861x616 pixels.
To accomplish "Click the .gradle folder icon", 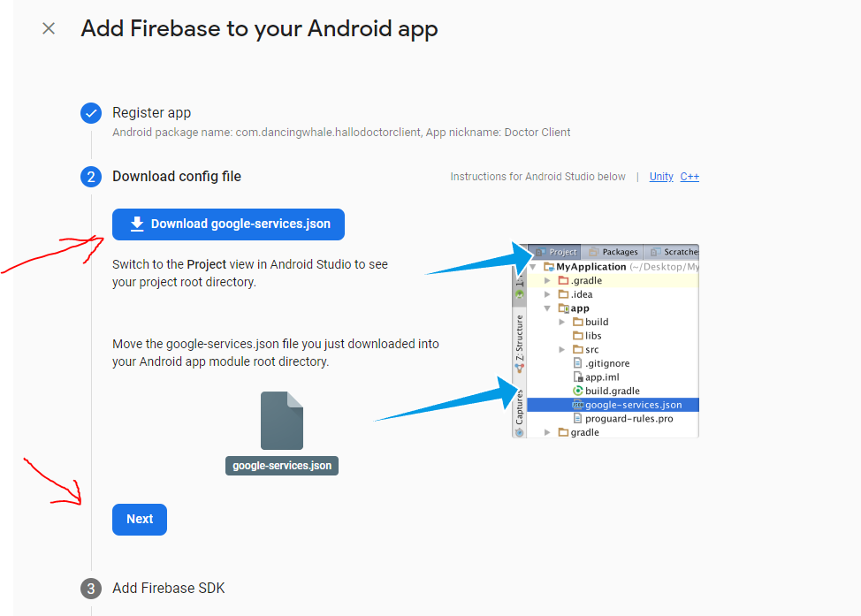I will tap(563, 281).
